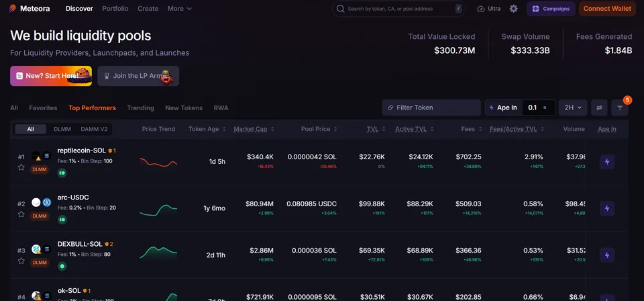The height and width of the screenshot is (301, 644).
Task: Click the shield badge next to ok-SOL
Action: 87,291
